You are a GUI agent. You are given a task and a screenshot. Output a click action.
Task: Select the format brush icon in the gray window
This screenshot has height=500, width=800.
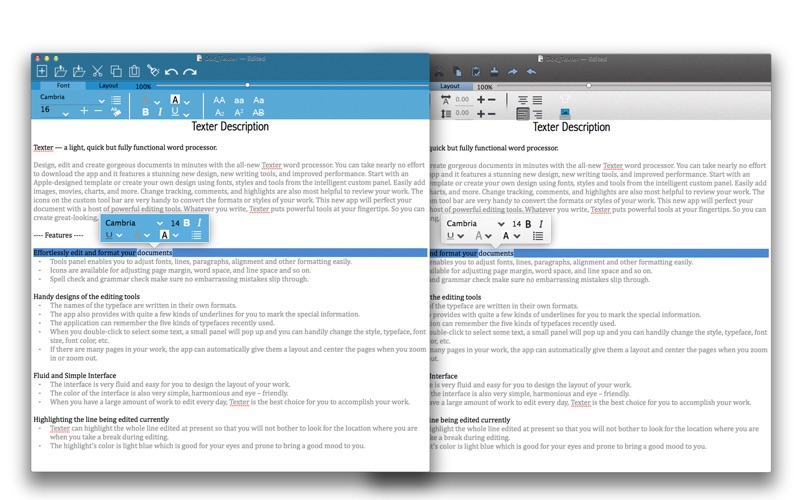point(494,72)
